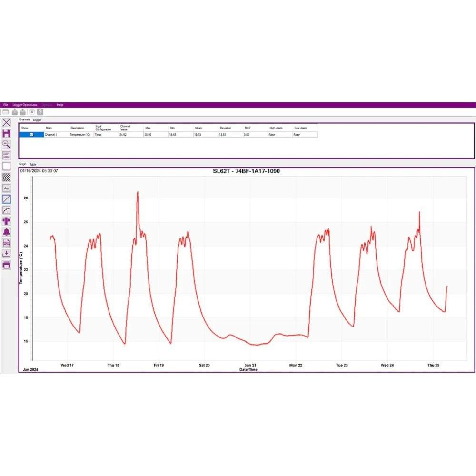The height and width of the screenshot is (476, 476).
Task: Open the Logger Operations menu
Action: pyautogui.click(x=25, y=105)
